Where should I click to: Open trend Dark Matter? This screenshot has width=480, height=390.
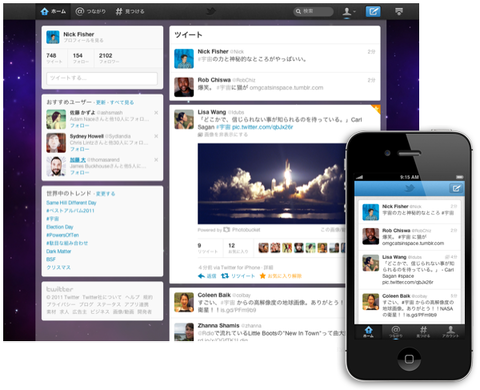[x=59, y=251]
